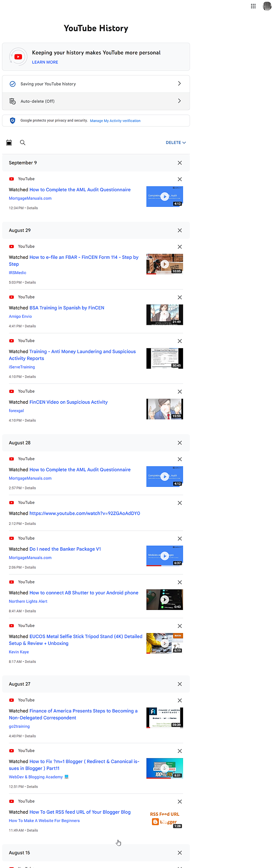Remove the Fix ?m=1 Blogger entry

pos(180,751)
